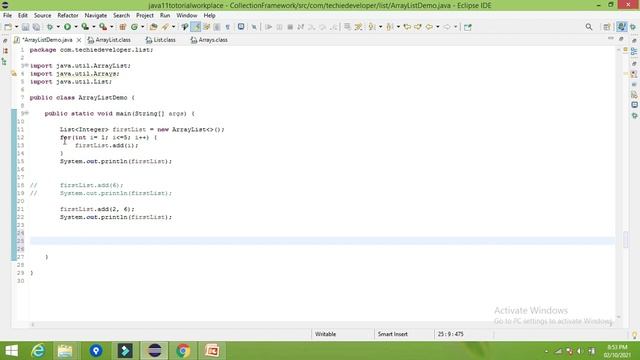Screen dimensions: 640x360
Task: Open the New file dropdown arrow
Action: point(16,27)
